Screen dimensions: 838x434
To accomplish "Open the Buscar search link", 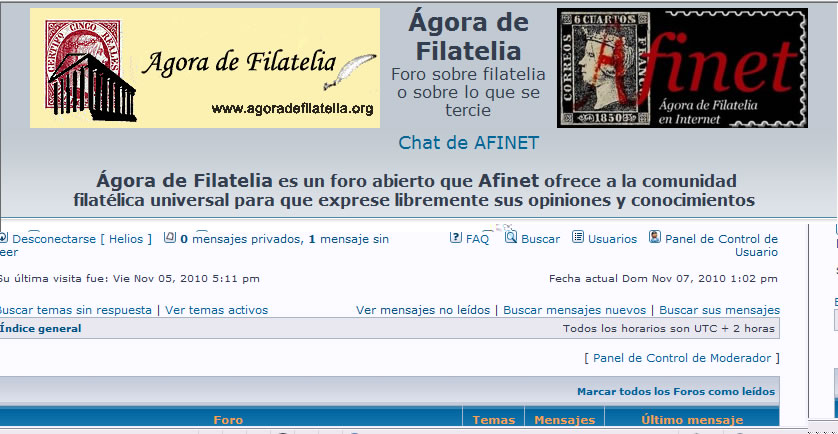I will coord(540,239).
